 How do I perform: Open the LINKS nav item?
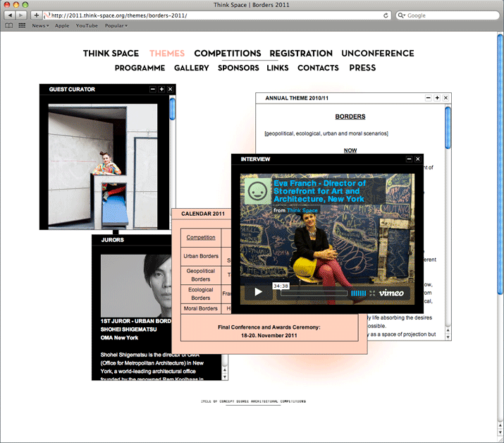[x=278, y=68]
